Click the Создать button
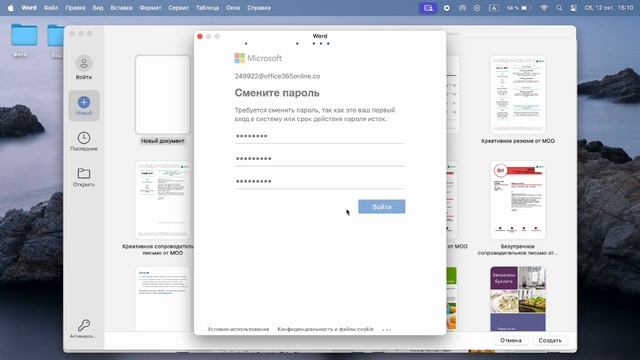 [x=550, y=340]
